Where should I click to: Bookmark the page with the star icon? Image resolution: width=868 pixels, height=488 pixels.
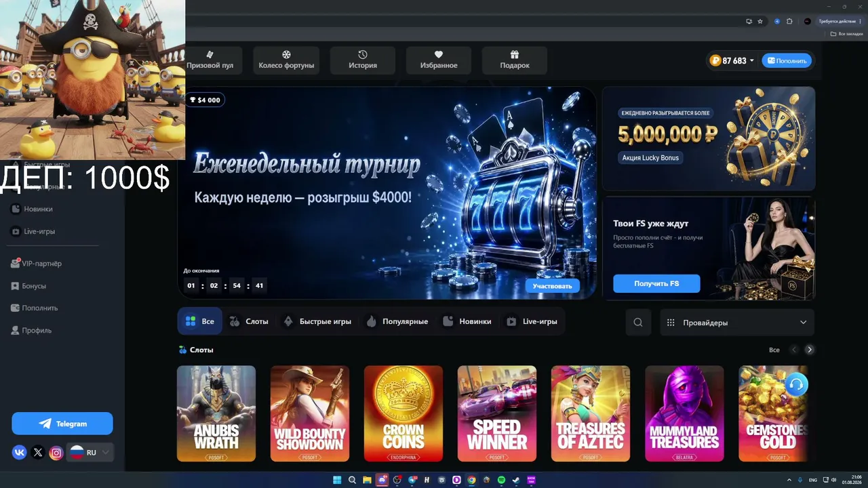(x=760, y=21)
